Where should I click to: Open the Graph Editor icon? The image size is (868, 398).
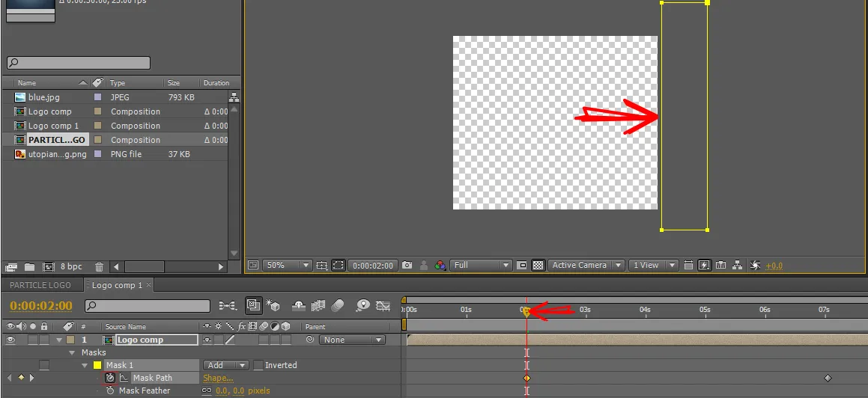pos(383,305)
